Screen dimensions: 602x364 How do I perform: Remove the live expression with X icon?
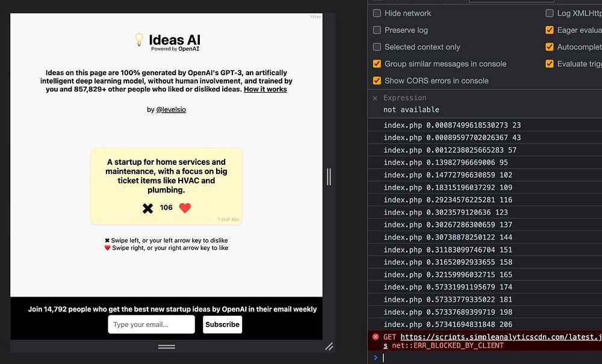pyautogui.click(x=375, y=98)
